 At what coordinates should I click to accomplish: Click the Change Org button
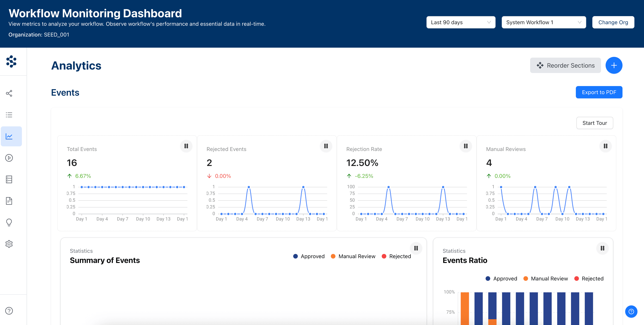pyautogui.click(x=613, y=22)
